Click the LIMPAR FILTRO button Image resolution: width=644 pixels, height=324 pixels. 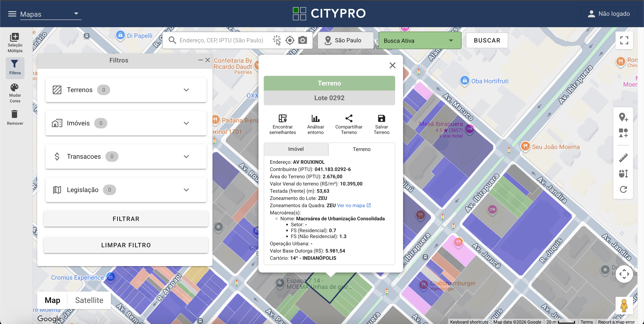tap(126, 245)
